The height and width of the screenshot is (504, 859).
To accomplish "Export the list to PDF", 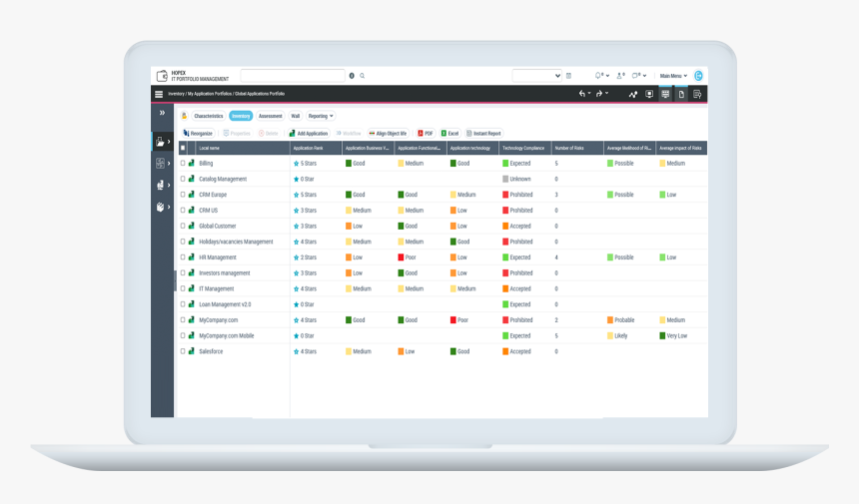I will click(426, 133).
